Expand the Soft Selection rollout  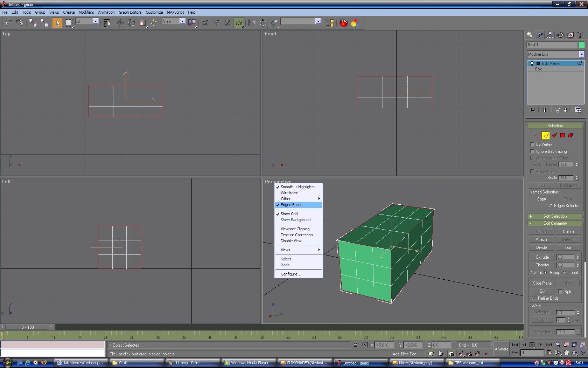coord(555,216)
